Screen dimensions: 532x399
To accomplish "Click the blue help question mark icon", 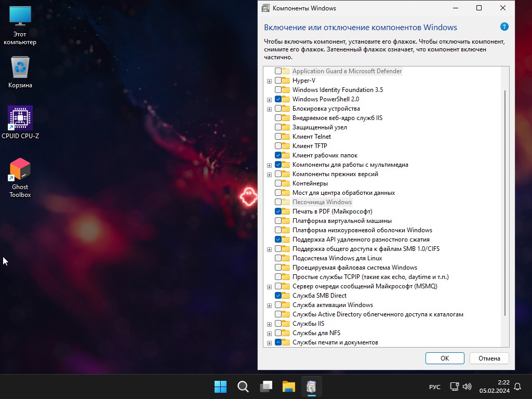I will tap(504, 27).
